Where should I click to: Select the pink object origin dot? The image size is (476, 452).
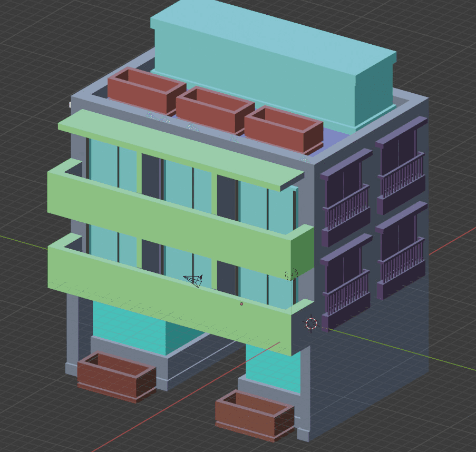[241, 303]
